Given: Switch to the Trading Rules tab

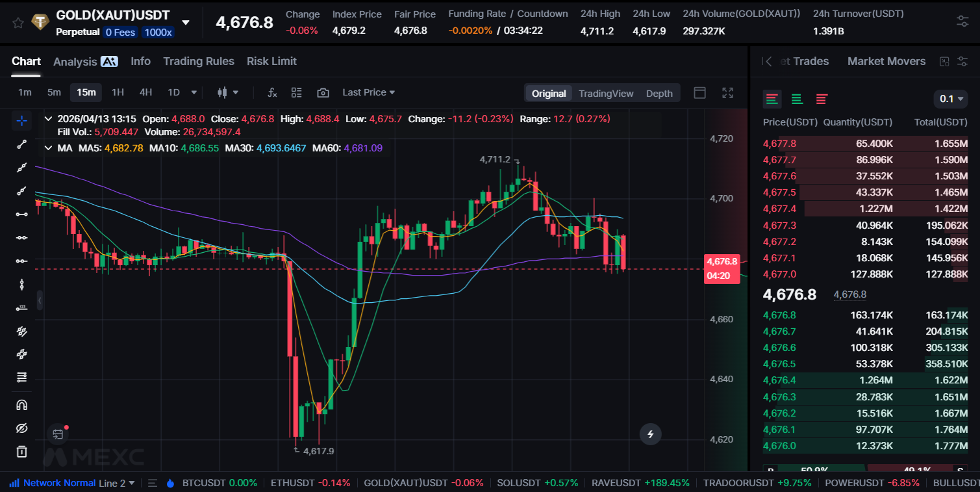Looking at the screenshot, I should 199,61.
